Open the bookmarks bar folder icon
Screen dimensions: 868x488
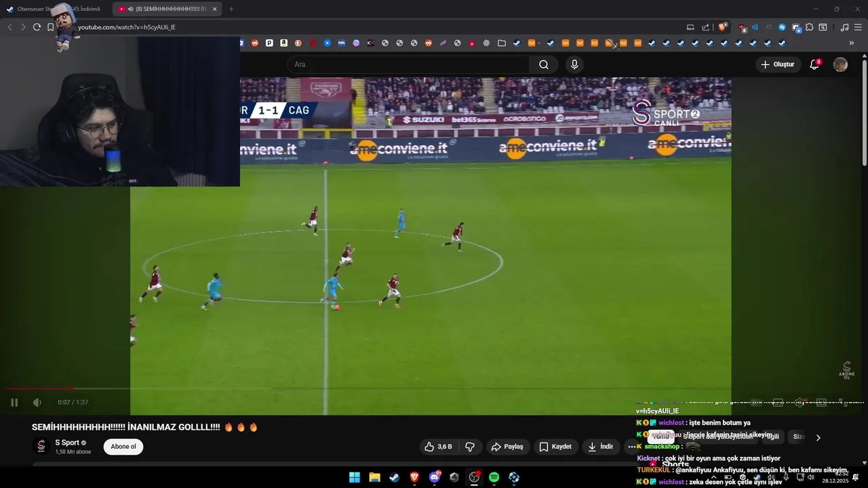pos(501,43)
